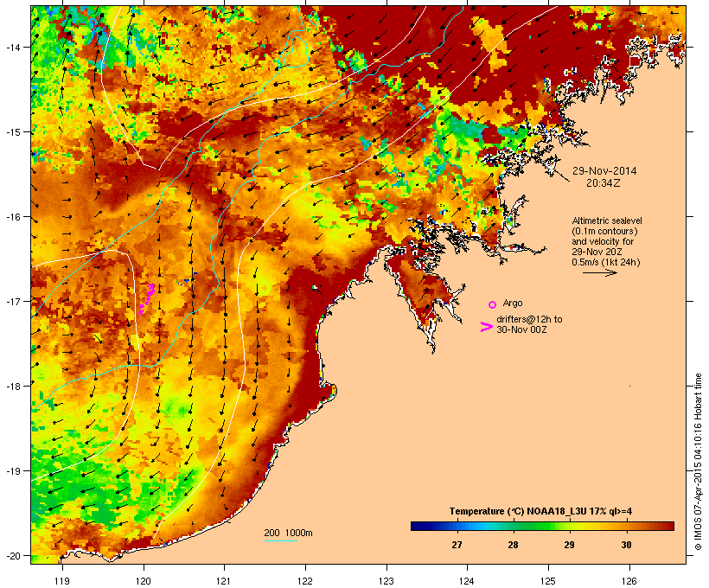Image resolution: width=709 pixels, height=588 pixels.
Task: Click the latitude axis label -14
Action: point(13,47)
